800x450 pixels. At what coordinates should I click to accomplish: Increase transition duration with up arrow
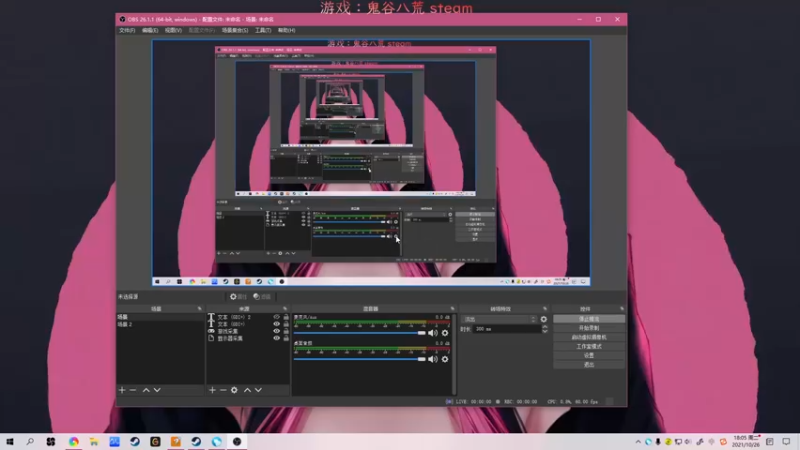tap(545, 327)
